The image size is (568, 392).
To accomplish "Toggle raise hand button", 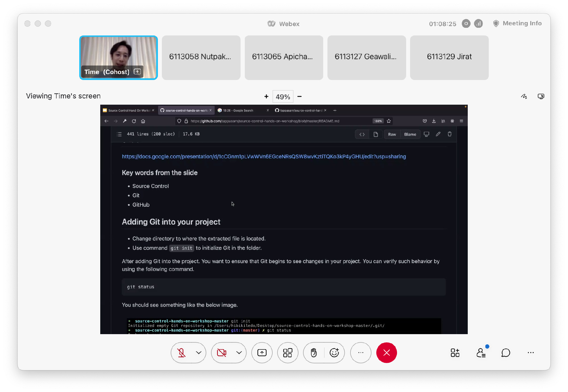I will [x=314, y=353].
